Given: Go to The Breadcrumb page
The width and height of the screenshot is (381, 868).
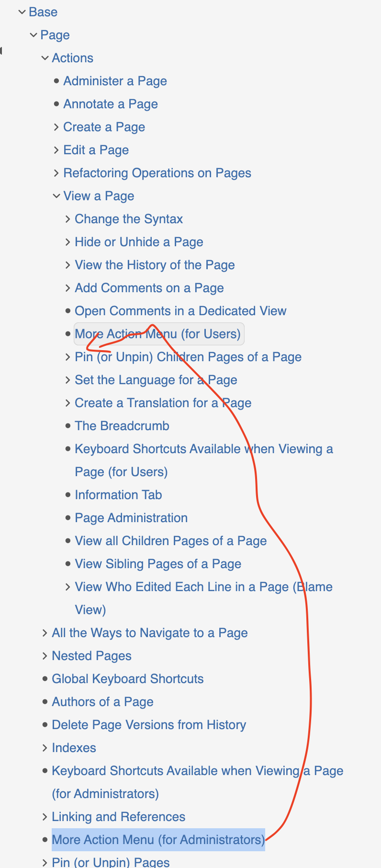Looking at the screenshot, I should pos(122,426).
